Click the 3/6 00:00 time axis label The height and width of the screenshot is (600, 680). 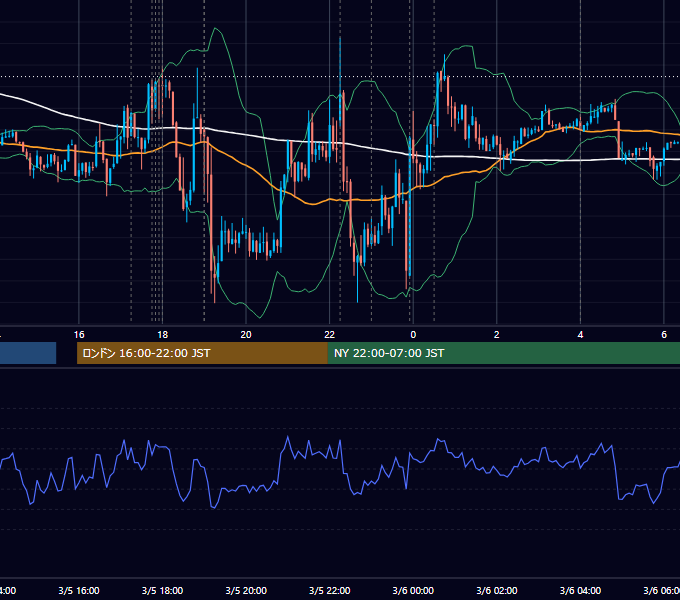[413, 590]
